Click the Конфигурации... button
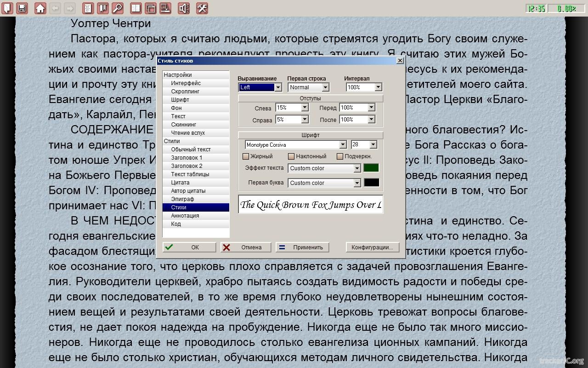588x368 pixels. [372, 247]
